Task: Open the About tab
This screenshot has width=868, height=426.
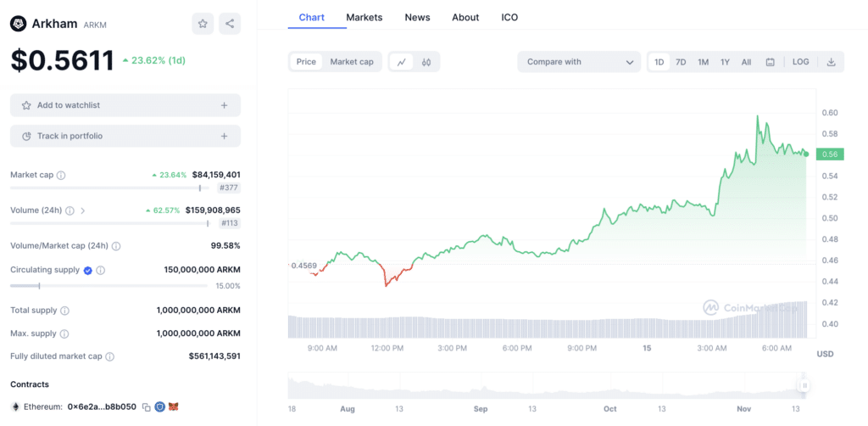Action: tap(465, 17)
